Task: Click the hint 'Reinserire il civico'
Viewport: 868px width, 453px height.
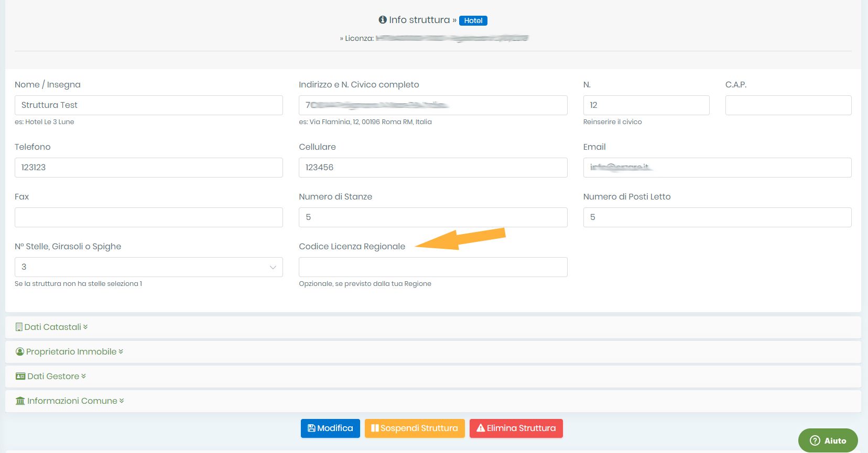Action: (612, 121)
